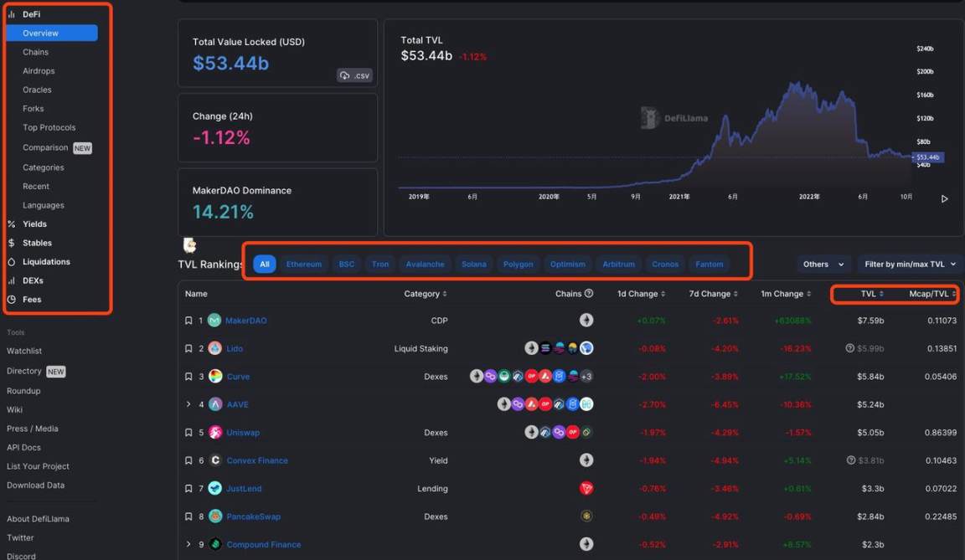Open Chains in the sidebar
The height and width of the screenshot is (560, 965).
(x=36, y=52)
